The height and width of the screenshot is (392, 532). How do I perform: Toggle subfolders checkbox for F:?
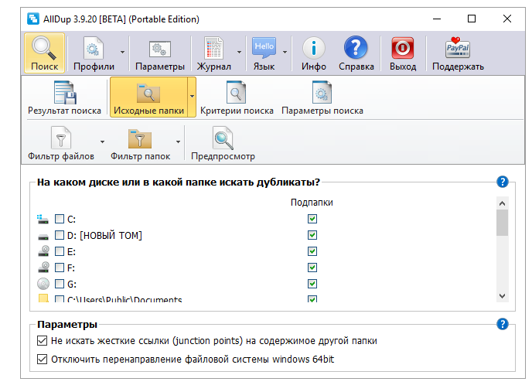pos(312,268)
